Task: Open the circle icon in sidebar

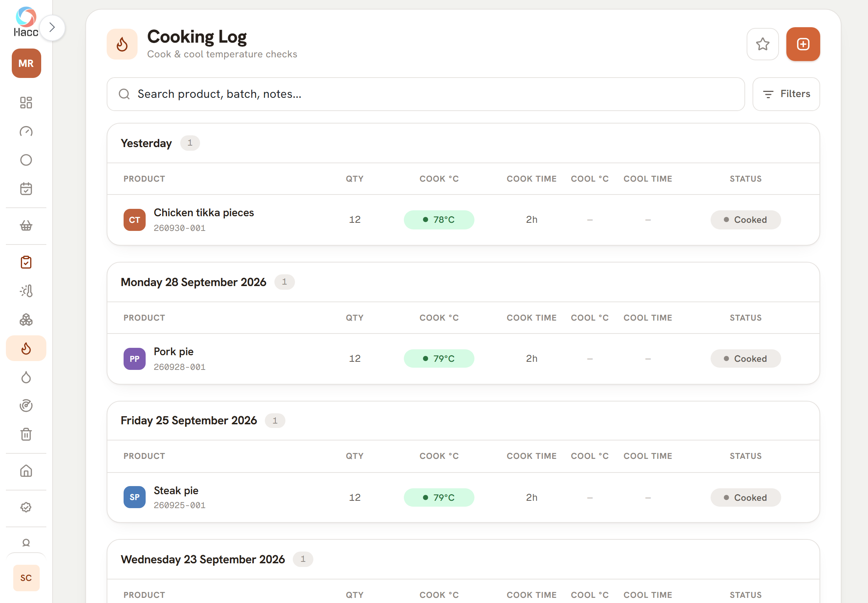Action: click(26, 160)
